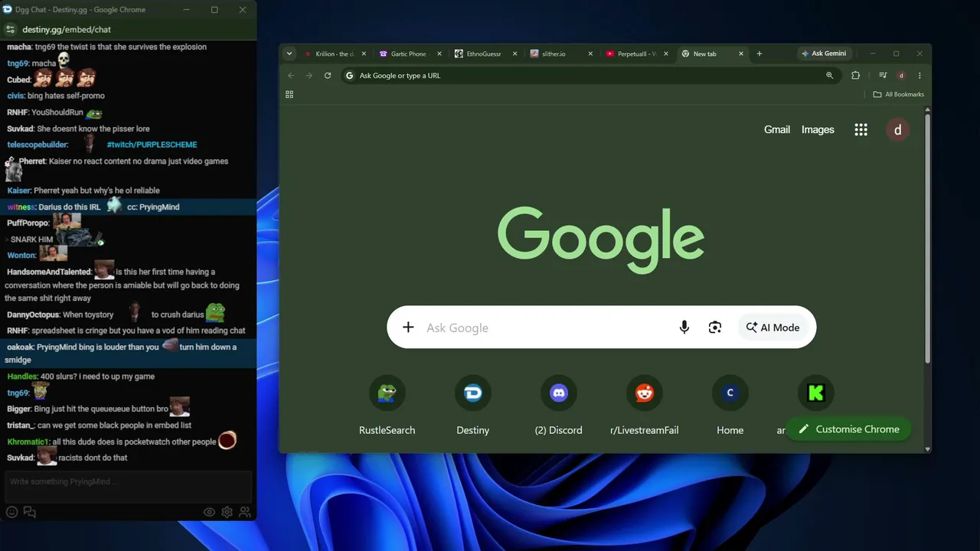Open the Gmail link
Viewport: 980px width, 551px height.
777,129
